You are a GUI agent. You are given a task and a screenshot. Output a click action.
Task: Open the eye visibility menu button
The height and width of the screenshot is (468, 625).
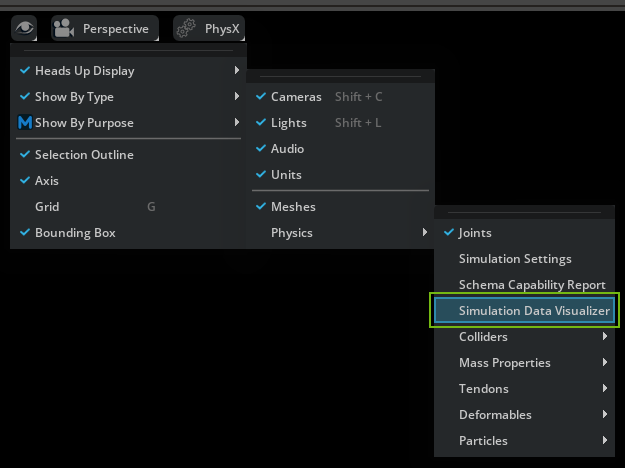(24, 28)
